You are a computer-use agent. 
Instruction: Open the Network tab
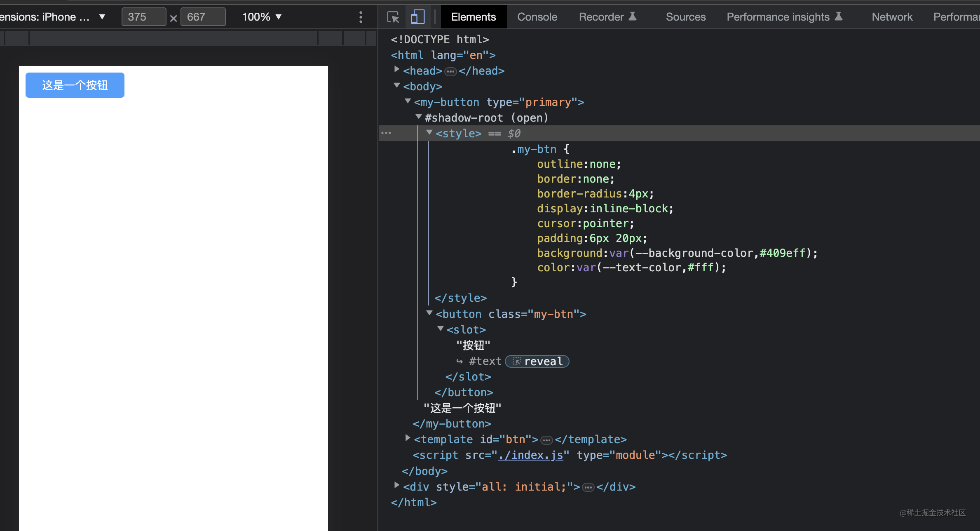[x=892, y=17]
